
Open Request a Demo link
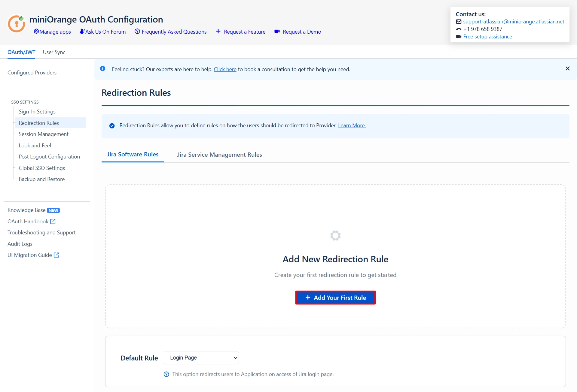(x=302, y=32)
